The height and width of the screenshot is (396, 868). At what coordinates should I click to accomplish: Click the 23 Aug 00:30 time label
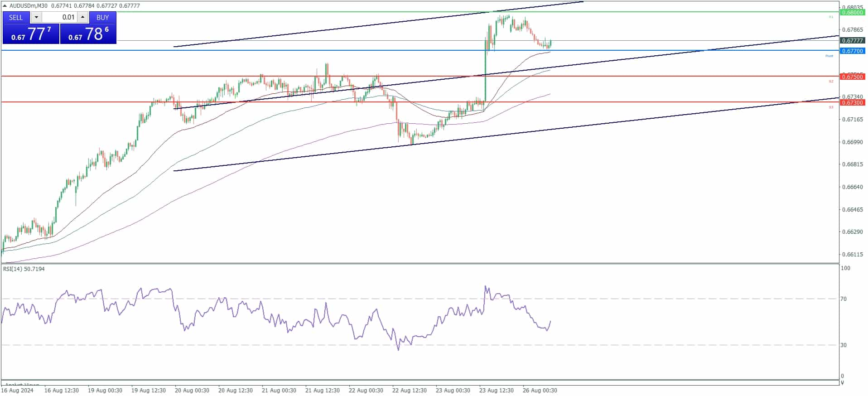tap(453, 390)
